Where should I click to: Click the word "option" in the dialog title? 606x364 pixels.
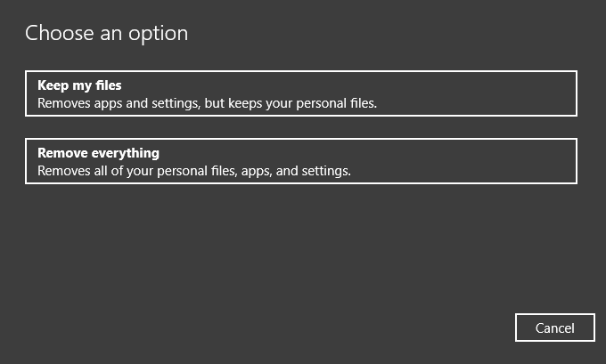[160, 34]
